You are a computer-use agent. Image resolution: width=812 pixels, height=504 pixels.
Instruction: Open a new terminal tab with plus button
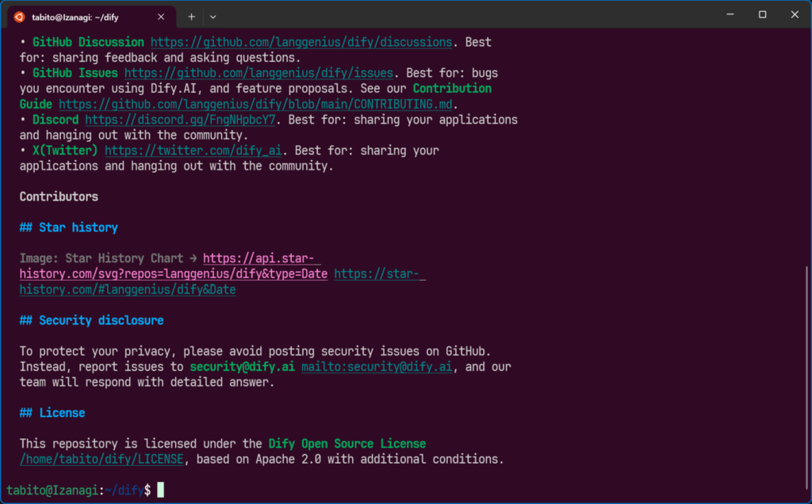pos(192,17)
